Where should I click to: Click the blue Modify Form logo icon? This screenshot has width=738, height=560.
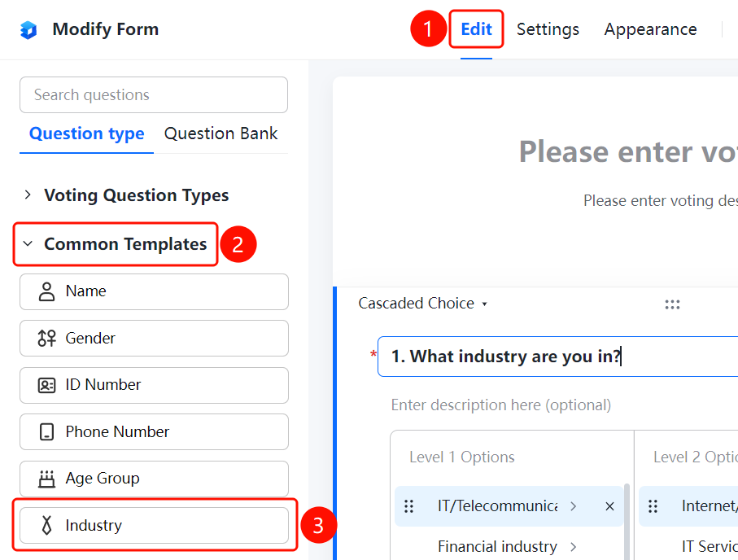(x=28, y=29)
